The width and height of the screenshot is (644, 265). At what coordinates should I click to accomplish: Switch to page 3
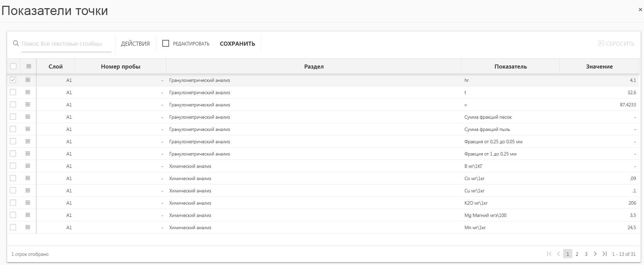586,254
